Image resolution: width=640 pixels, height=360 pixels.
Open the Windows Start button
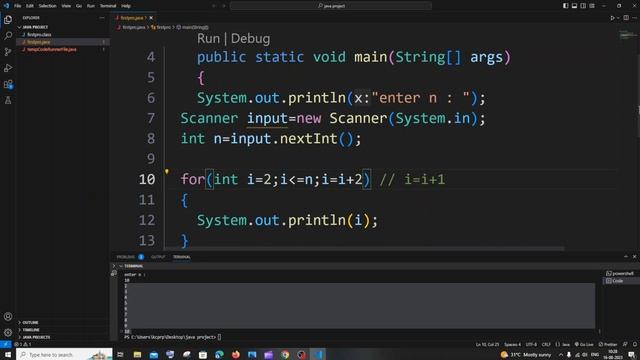coord(8,354)
